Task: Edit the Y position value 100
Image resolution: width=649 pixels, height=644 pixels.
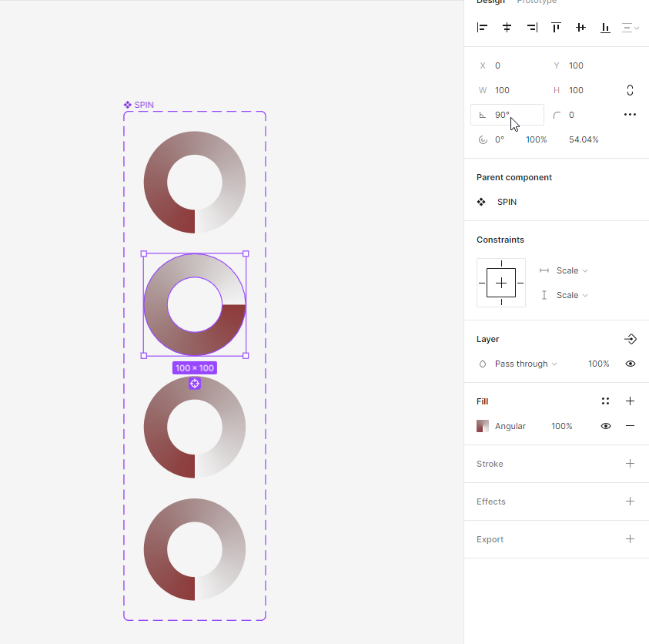Action: pos(576,65)
